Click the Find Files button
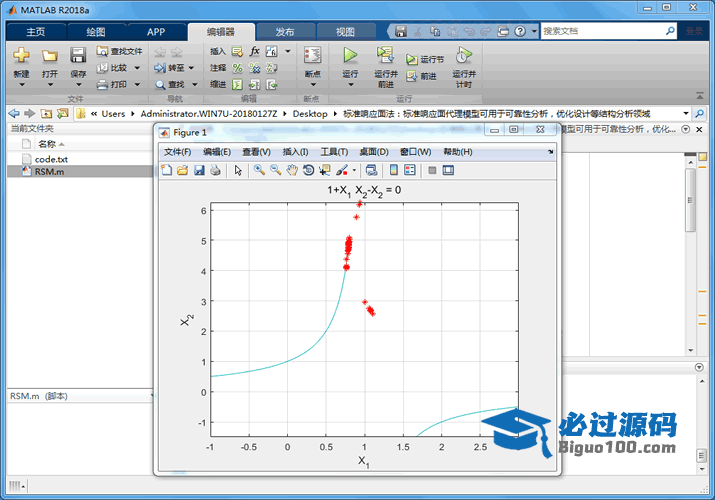This screenshot has width=715, height=500. [x=119, y=51]
